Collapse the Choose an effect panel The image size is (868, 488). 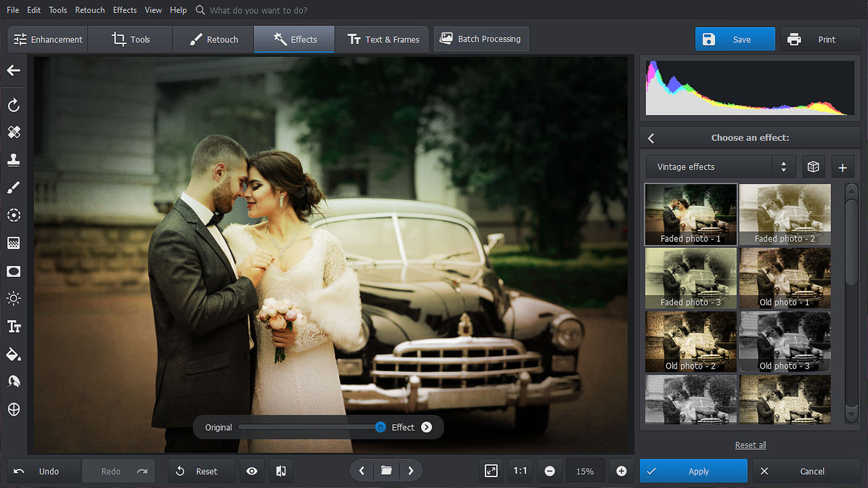pos(651,138)
